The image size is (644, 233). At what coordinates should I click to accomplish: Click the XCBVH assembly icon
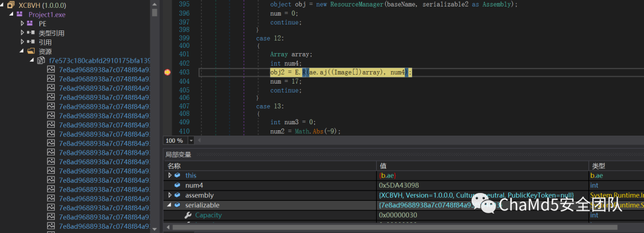point(11,5)
